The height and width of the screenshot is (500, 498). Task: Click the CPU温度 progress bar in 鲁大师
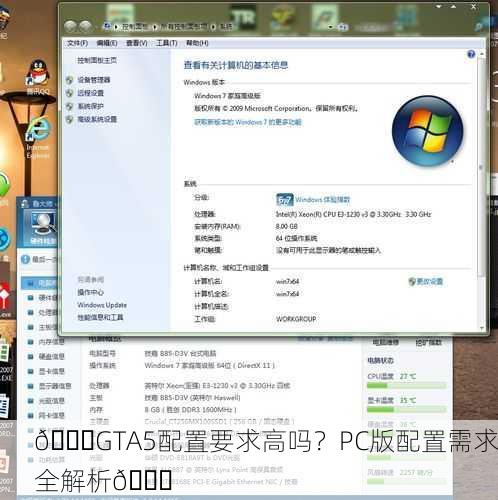(406, 386)
